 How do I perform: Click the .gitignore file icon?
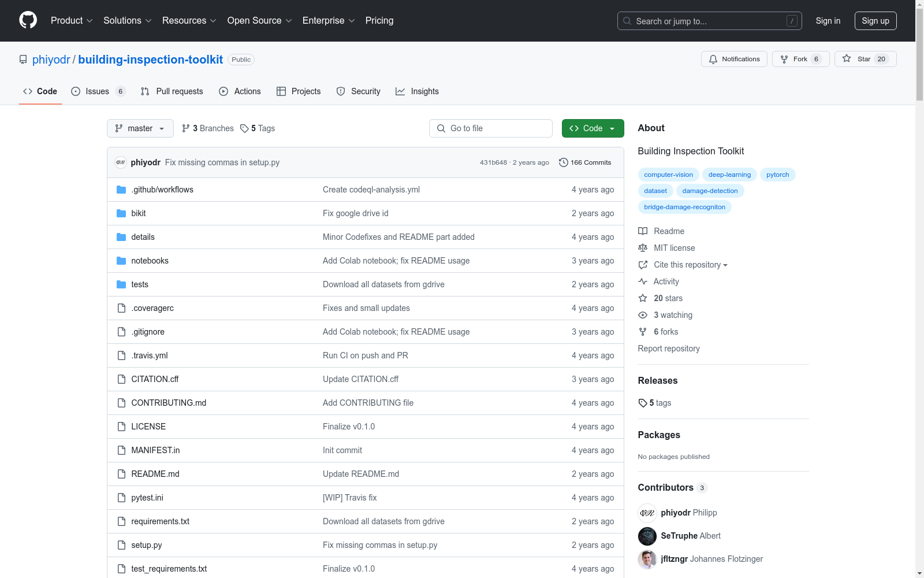tap(121, 332)
